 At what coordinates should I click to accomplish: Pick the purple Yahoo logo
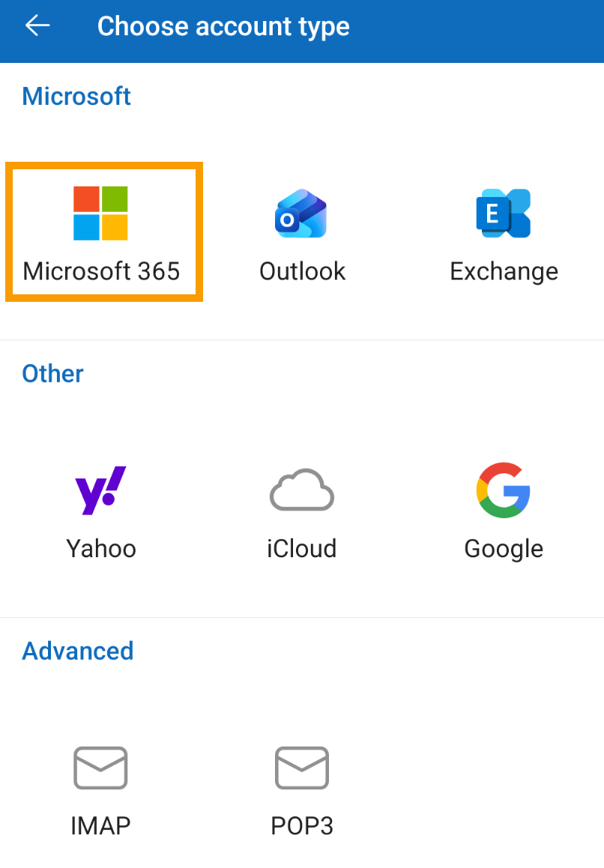(x=100, y=491)
